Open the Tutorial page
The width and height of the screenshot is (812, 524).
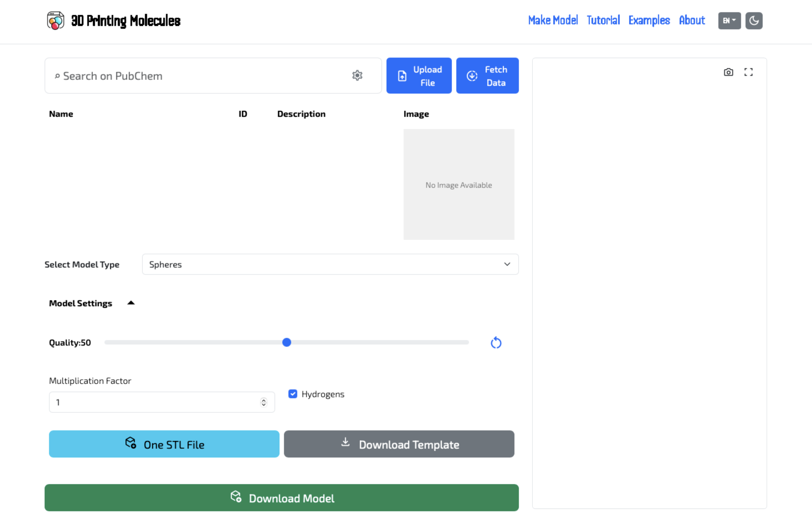pyautogui.click(x=603, y=20)
